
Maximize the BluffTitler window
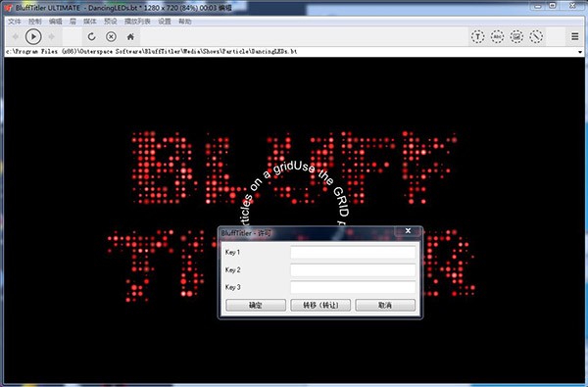[x=553, y=6]
